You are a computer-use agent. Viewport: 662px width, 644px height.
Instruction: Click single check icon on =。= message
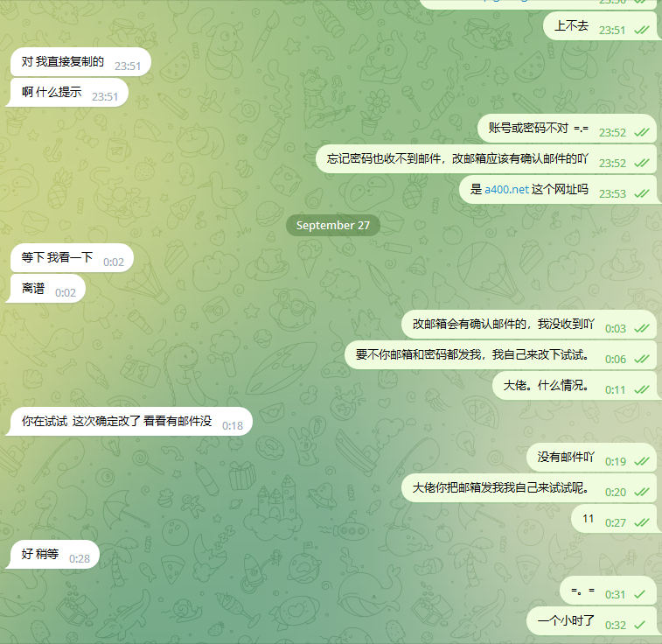640,594
